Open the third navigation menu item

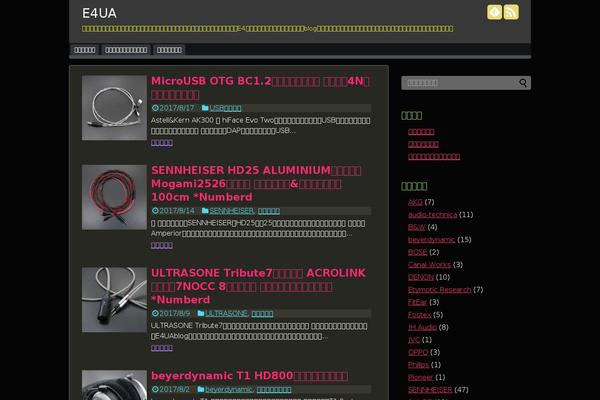(169, 50)
